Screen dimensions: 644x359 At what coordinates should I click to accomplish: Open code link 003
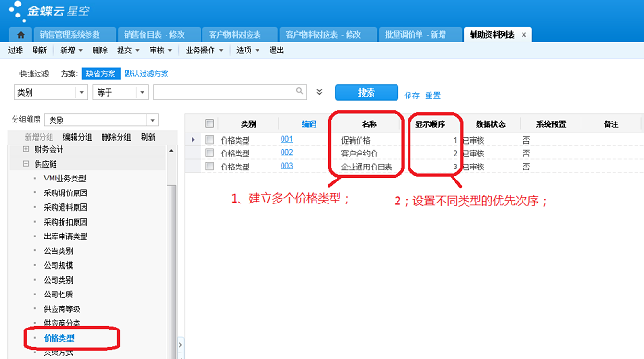click(286, 166)
